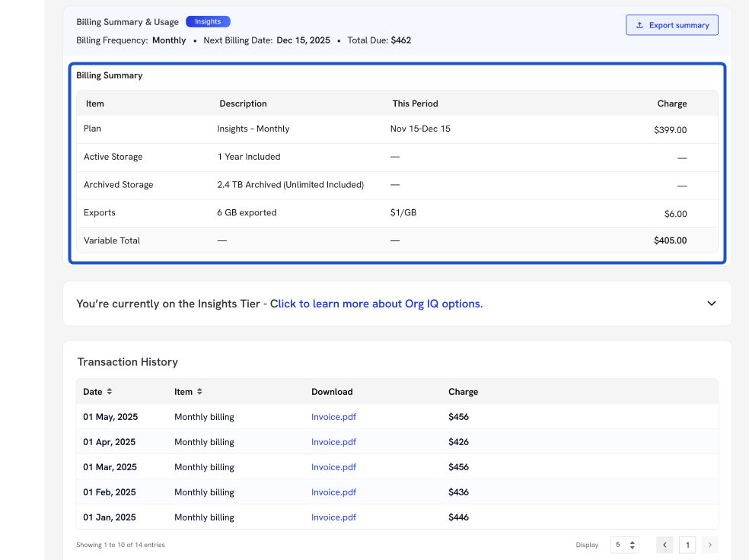
Task: Download invoice for 01 Mar, 2025
Action: click(333, 467)
